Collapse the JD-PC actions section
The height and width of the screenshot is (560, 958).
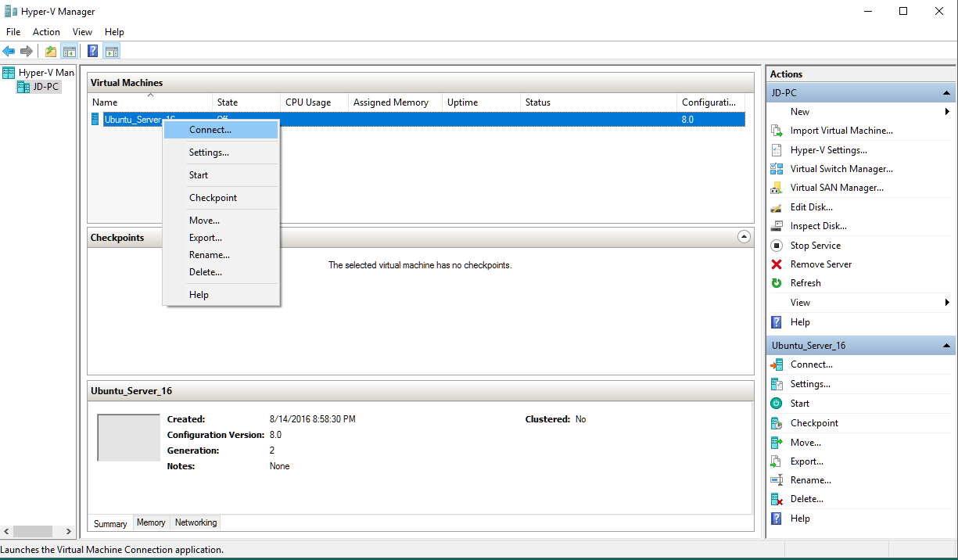coord(947,93)
